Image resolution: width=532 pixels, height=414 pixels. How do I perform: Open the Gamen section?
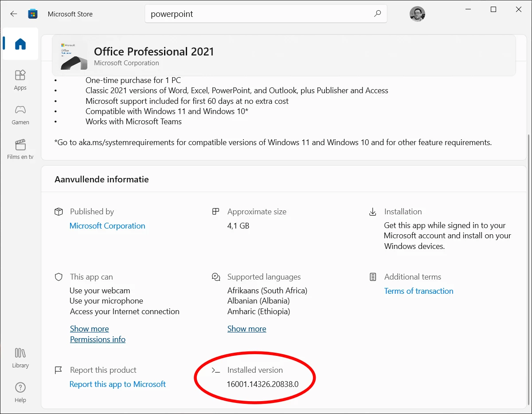(x=20, y=114)
